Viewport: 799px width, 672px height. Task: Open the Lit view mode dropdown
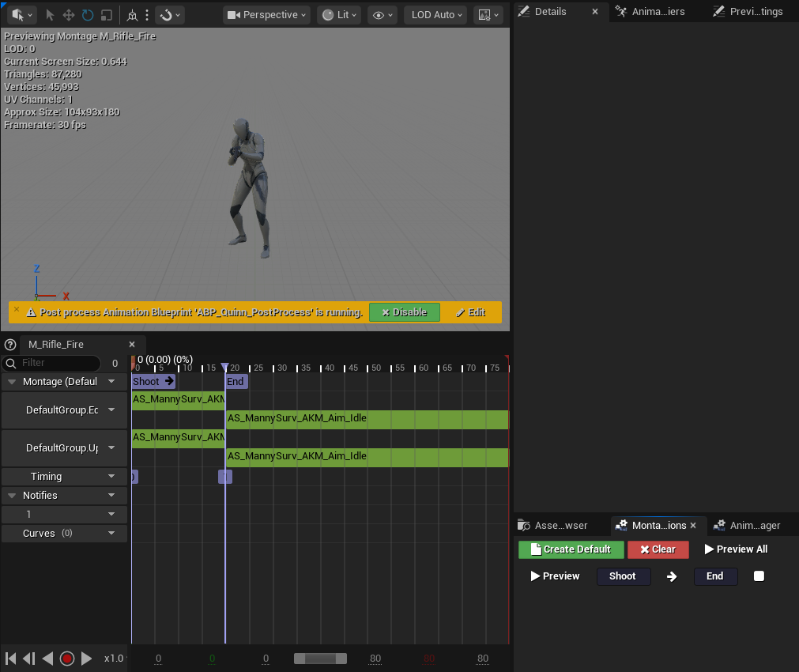[339, 15]
